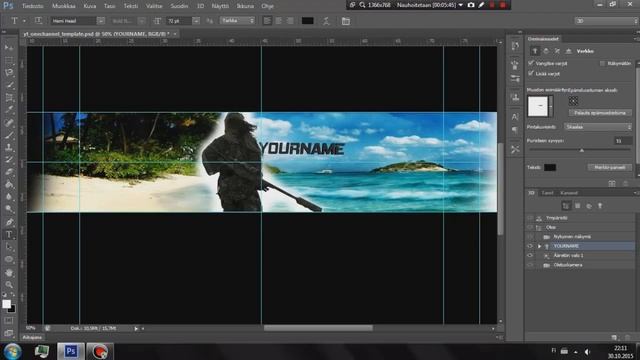Viewport: 640px width, 360px height.
Task: Toggle visibility of the YOURNAME 3D layer
Action: 530,246
